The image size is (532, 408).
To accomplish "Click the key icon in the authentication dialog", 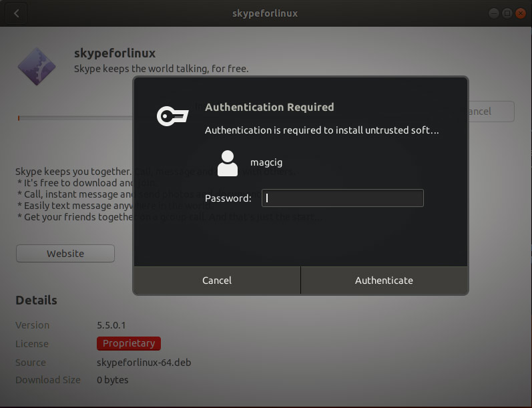I will (x=172, y=116).
